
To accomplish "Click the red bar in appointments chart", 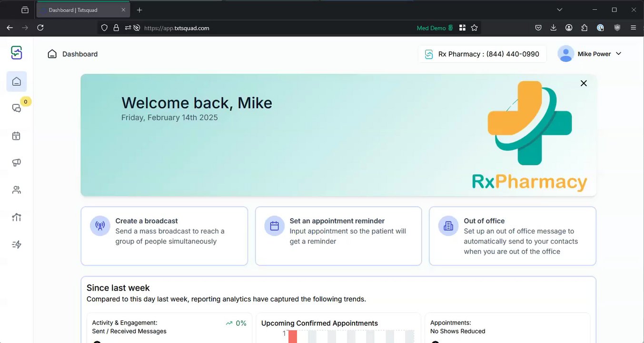I will click(x=293, y=336).
